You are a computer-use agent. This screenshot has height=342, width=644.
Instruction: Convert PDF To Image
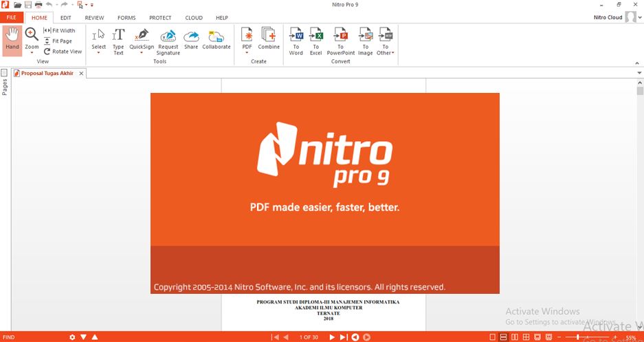[365, 41]
